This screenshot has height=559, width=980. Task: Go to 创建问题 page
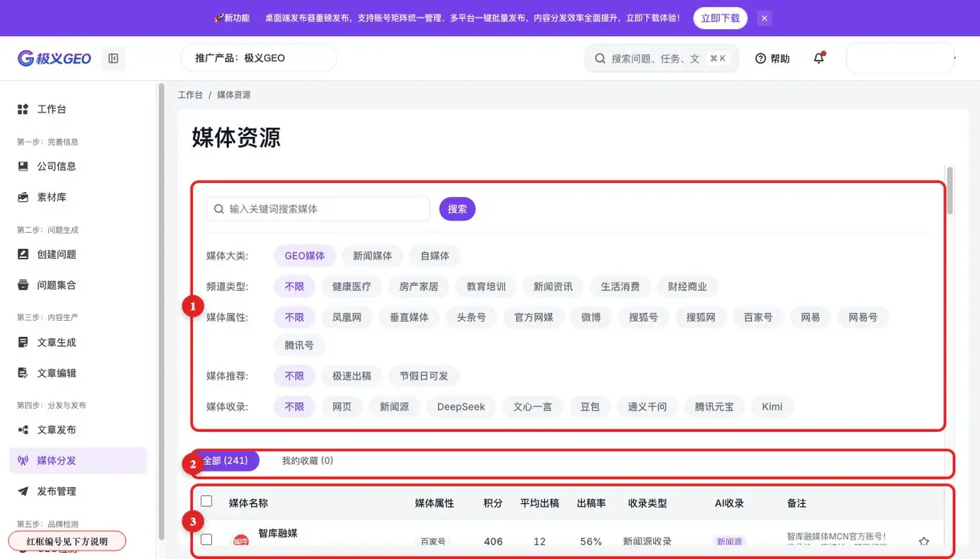[78, 254]
